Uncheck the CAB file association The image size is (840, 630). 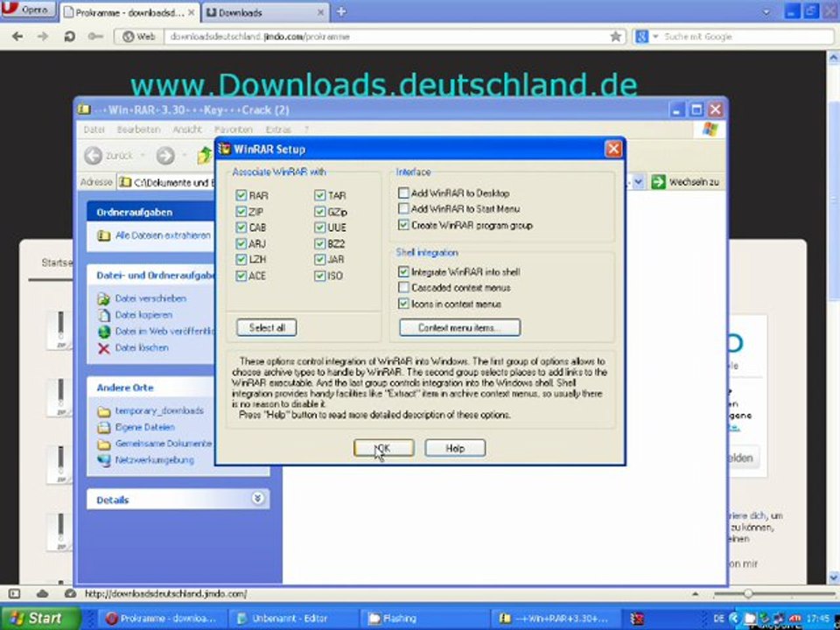[x=241, y=227]
